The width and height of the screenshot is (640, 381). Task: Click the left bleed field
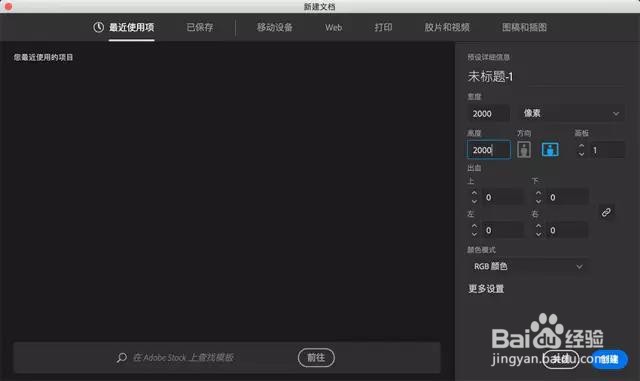[503, 230]
